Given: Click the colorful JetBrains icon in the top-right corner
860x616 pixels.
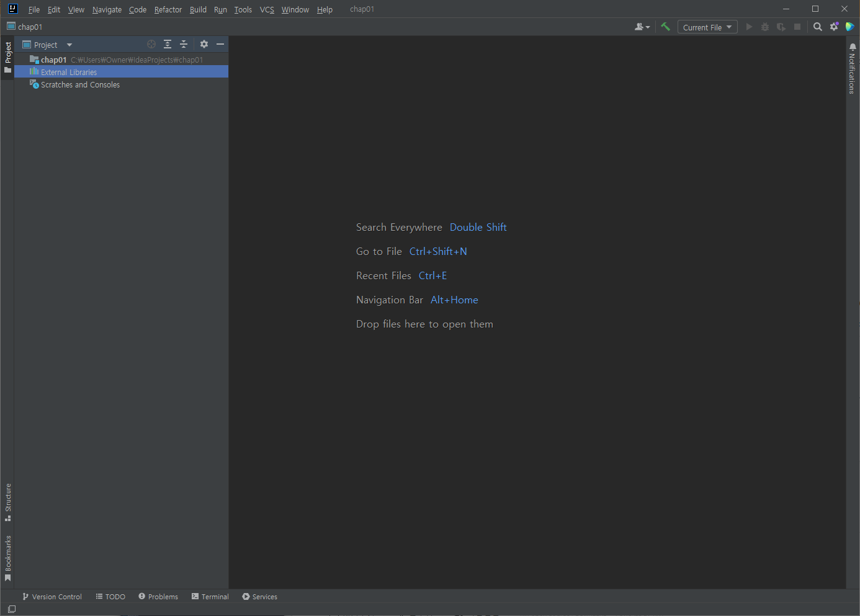Looking at the screenshot, I should click(x=850, y=27).
